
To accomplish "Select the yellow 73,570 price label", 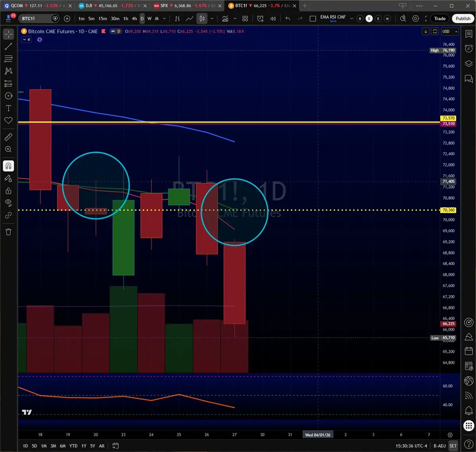I will pyautogui.click(x=449, y=118).
